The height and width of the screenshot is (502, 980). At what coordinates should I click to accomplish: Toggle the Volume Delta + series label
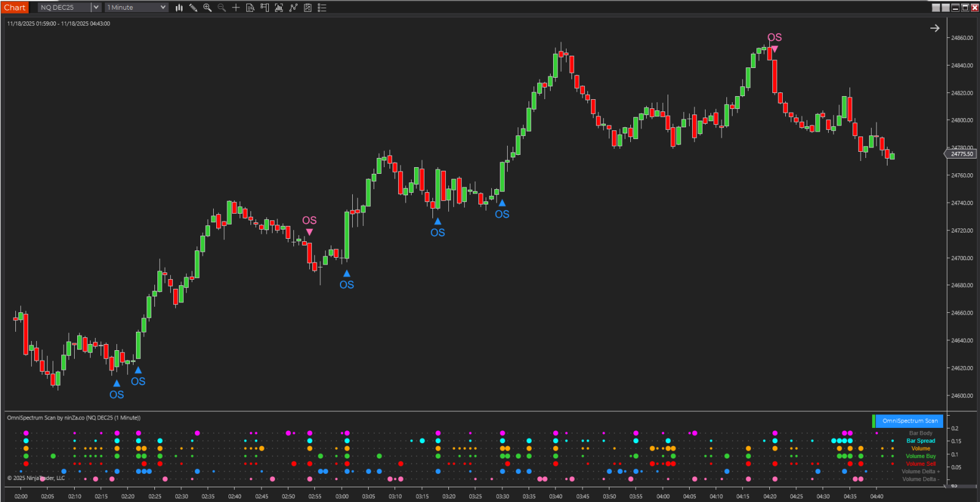click(x=920, y=471)
